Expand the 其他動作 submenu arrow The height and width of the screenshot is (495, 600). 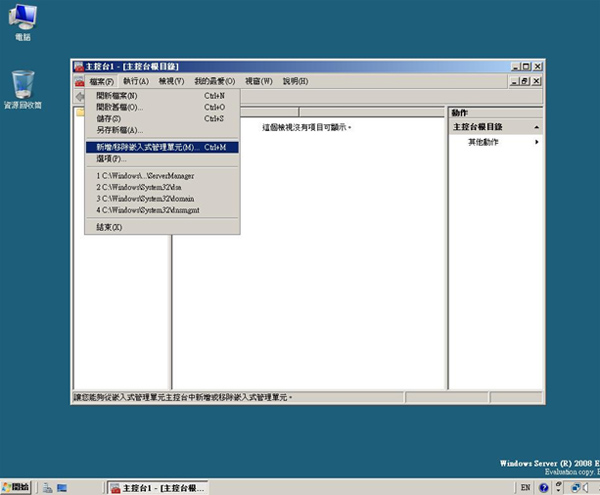(537, 142)
